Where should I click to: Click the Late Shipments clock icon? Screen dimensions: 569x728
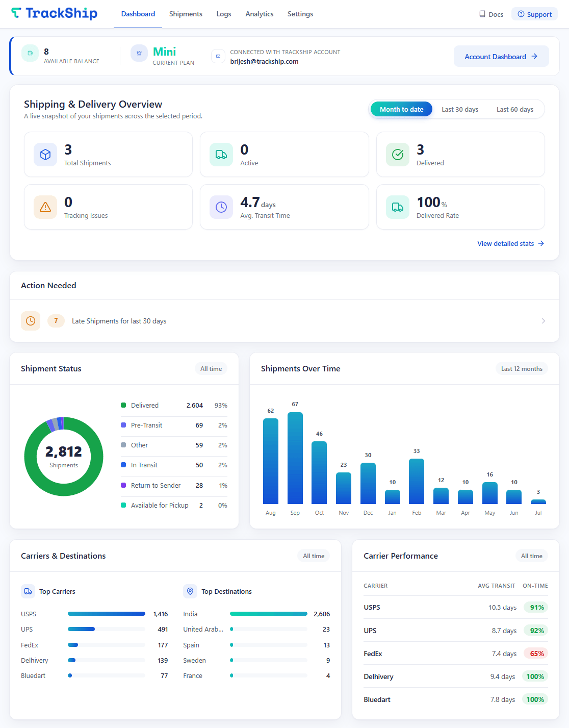coord(31,321)
